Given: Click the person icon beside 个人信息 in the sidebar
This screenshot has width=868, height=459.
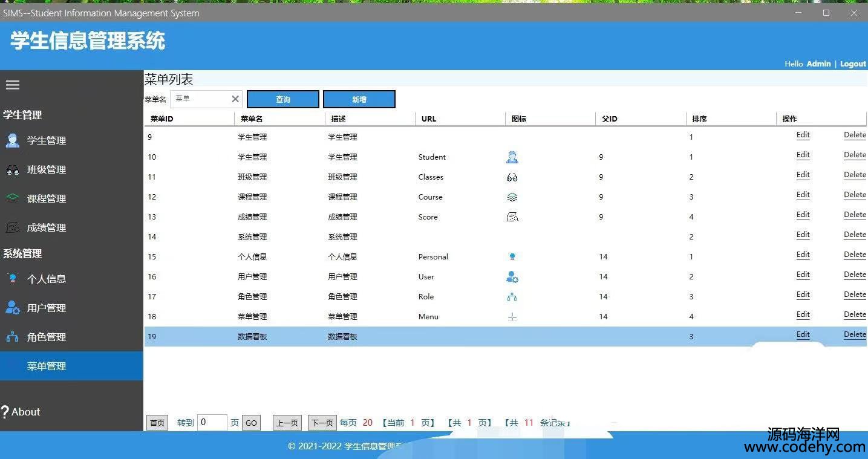Looking at the screenshot, I should (x=12, y=278).
